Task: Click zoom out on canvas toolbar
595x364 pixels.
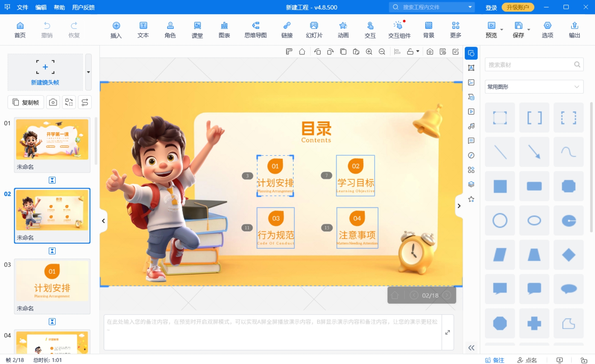Action: click(x=382, y=52)
